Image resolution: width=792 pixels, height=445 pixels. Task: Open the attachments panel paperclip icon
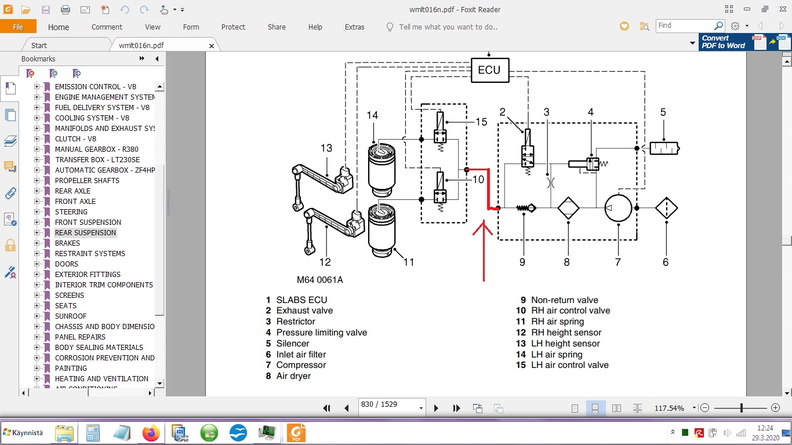10,192
